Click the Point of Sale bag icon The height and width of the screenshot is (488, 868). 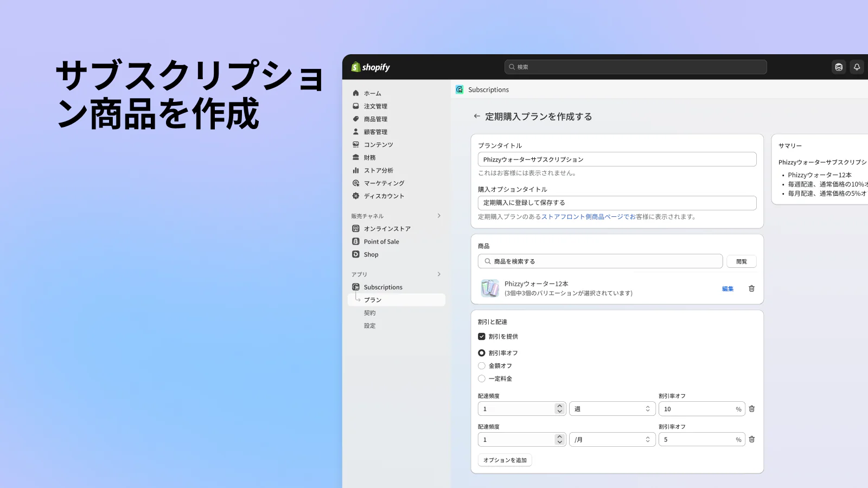[x=356, y=241]
